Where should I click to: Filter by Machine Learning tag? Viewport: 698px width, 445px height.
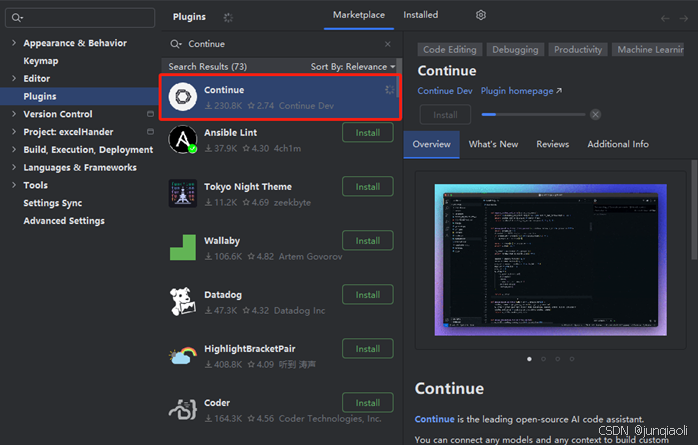(649, 49)
